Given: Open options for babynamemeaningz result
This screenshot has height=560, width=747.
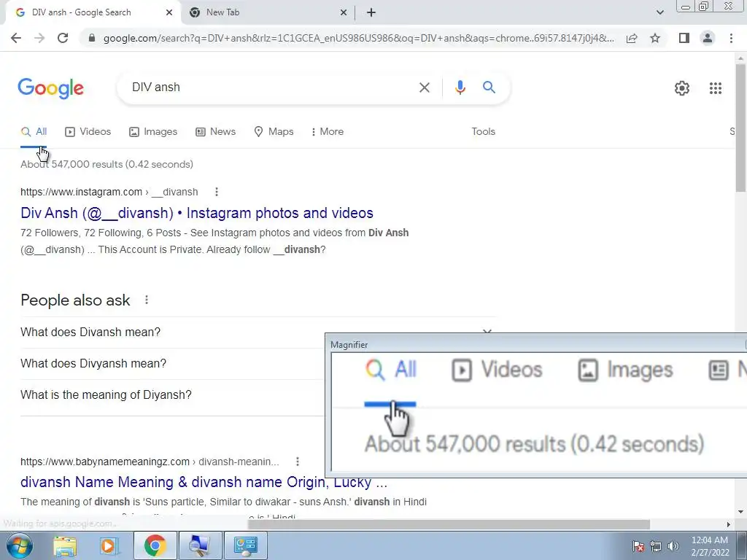Looking at the screenshot, I should click(x=298, y=462).
